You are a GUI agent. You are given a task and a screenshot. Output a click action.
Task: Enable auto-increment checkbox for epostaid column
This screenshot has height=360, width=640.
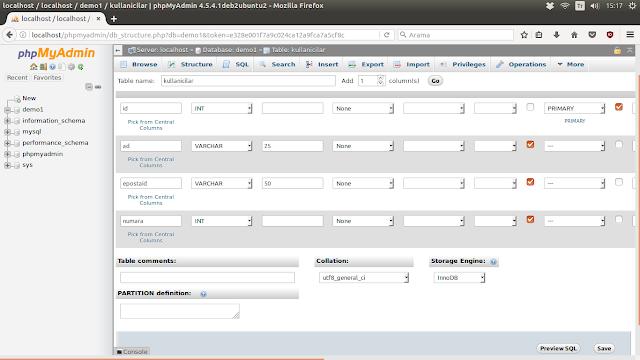619,182
